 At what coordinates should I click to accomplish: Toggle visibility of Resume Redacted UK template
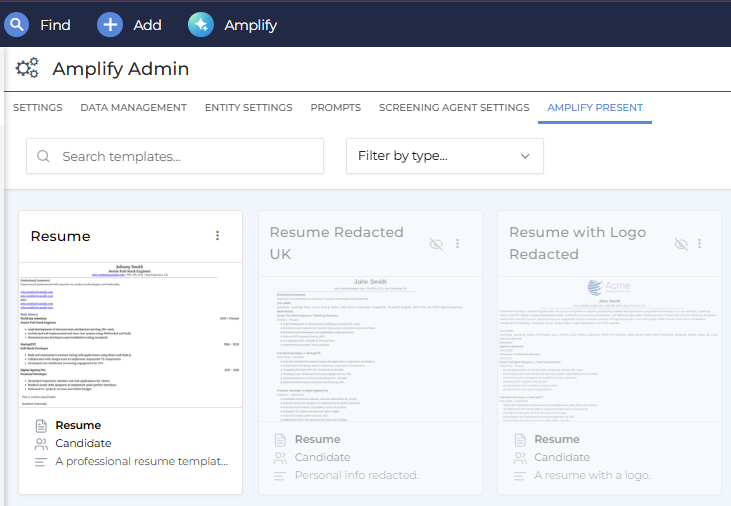pyautogui.click(x=436, y=243)
